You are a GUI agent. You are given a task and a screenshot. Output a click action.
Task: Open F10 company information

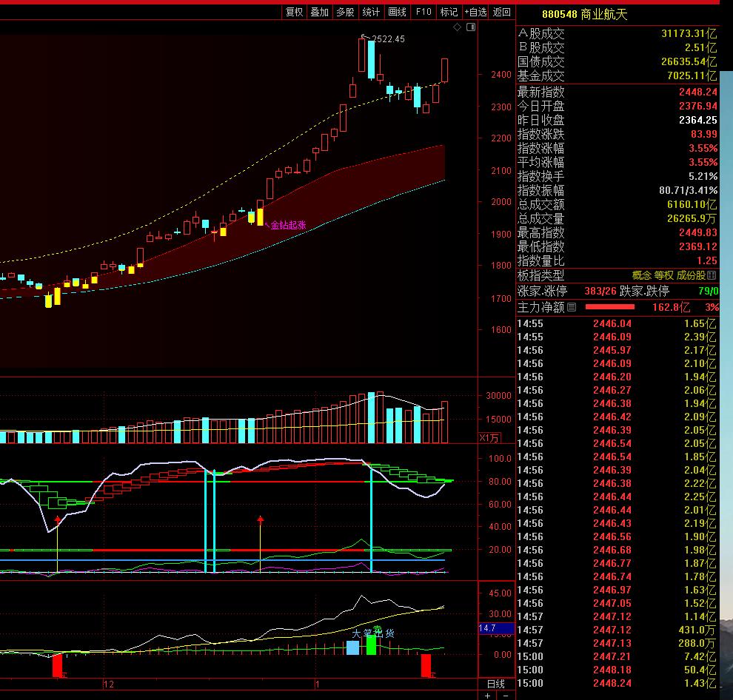(424, 12)
